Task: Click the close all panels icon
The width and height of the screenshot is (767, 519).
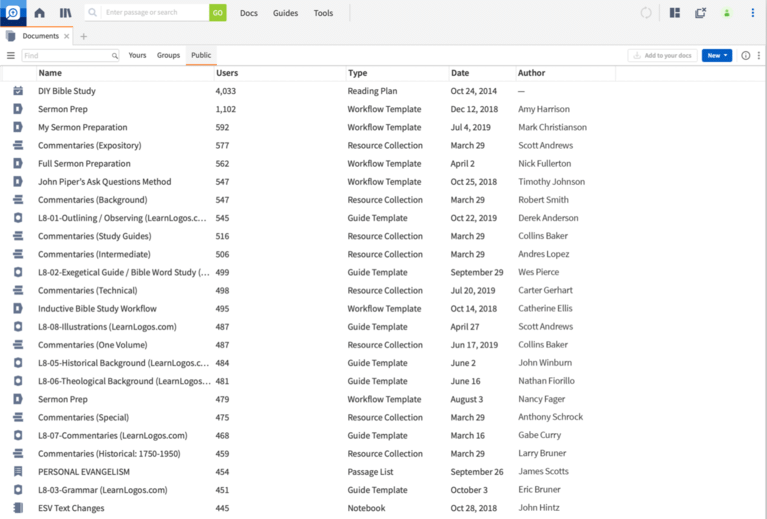Action: tap(700, 13)
